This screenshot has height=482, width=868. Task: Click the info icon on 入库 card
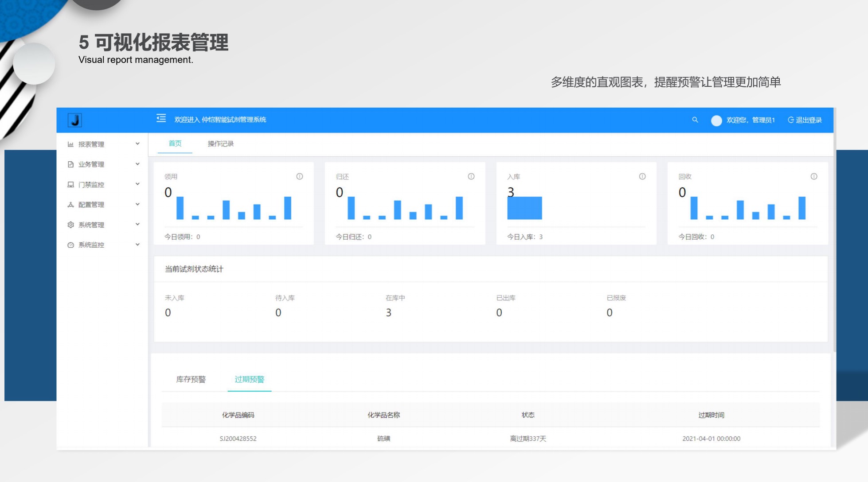[642, 176]
